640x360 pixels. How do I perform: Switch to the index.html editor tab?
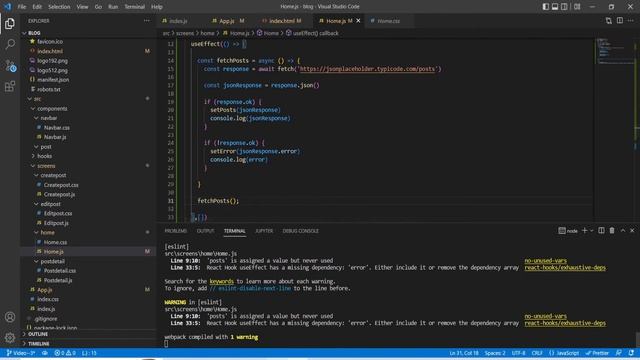[282, 21]
